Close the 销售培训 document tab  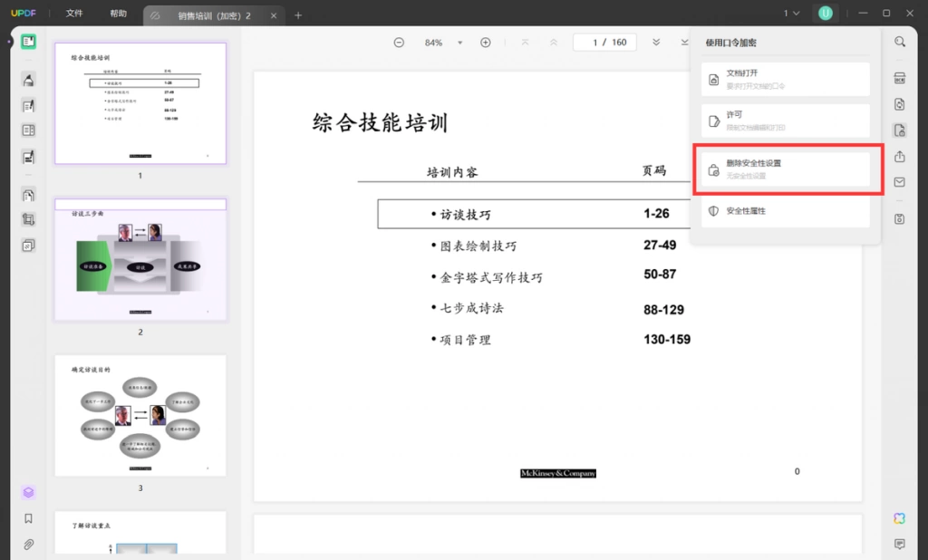click(x=274, y=16)
